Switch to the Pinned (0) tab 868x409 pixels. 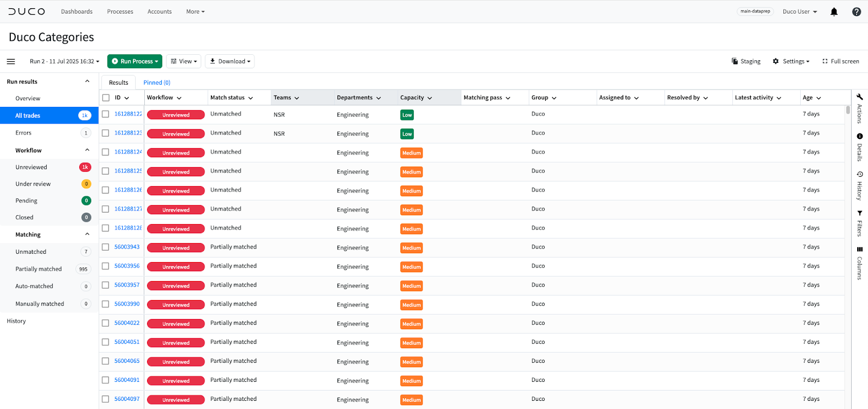[157, 82]
